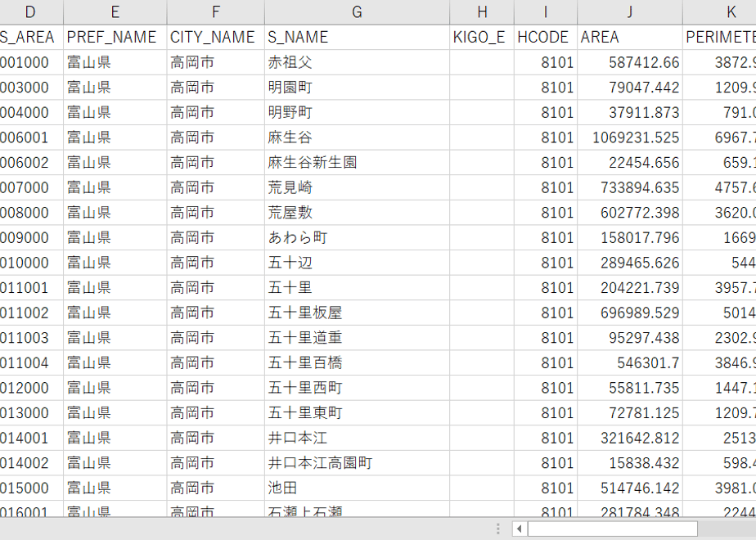This screenshot has width=756, height=540.
Task: Click the CITY_NAME header cell
Action: pyautogui.click(x=215, y=37)
